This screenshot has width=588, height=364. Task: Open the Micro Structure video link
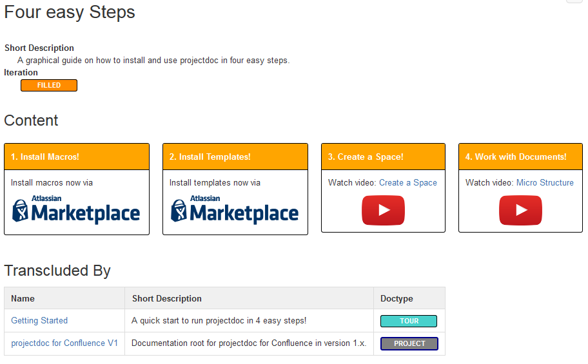click(545, 183)
